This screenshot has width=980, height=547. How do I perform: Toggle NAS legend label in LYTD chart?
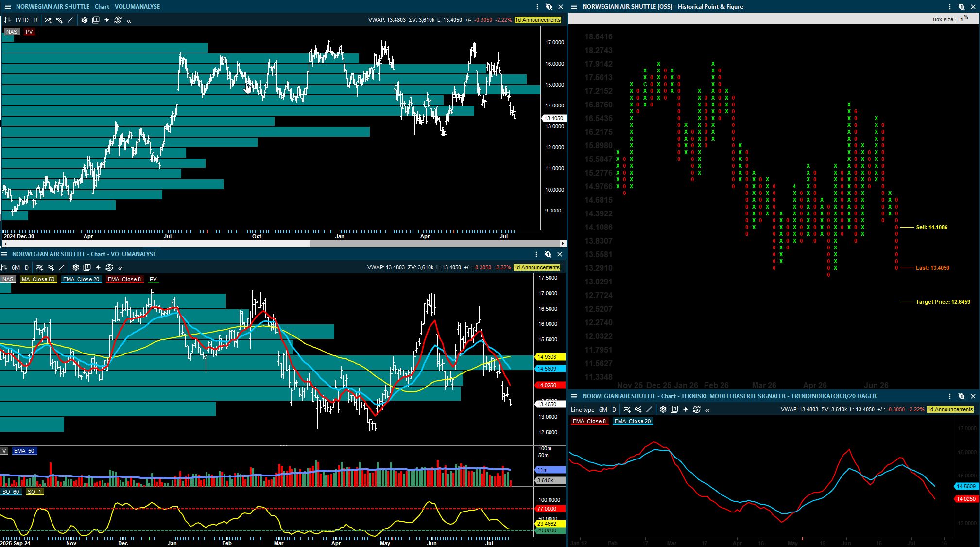tap(12, 32)
